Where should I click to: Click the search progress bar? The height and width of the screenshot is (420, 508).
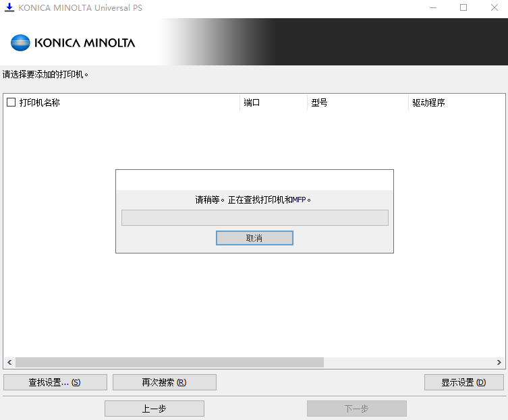254,217
